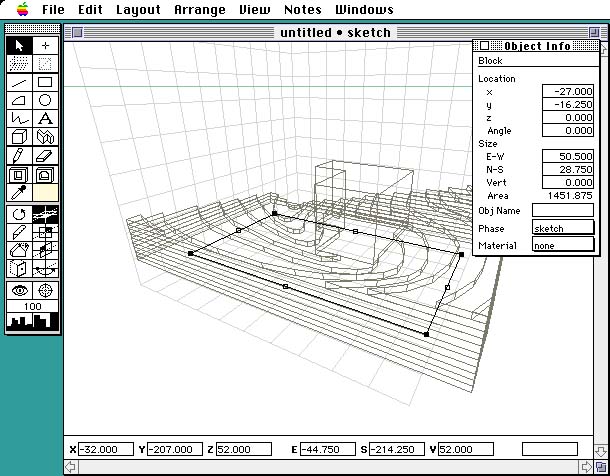Toggle the eye view icon
This screenshot has height=476, width=610.
click(20, 289)
